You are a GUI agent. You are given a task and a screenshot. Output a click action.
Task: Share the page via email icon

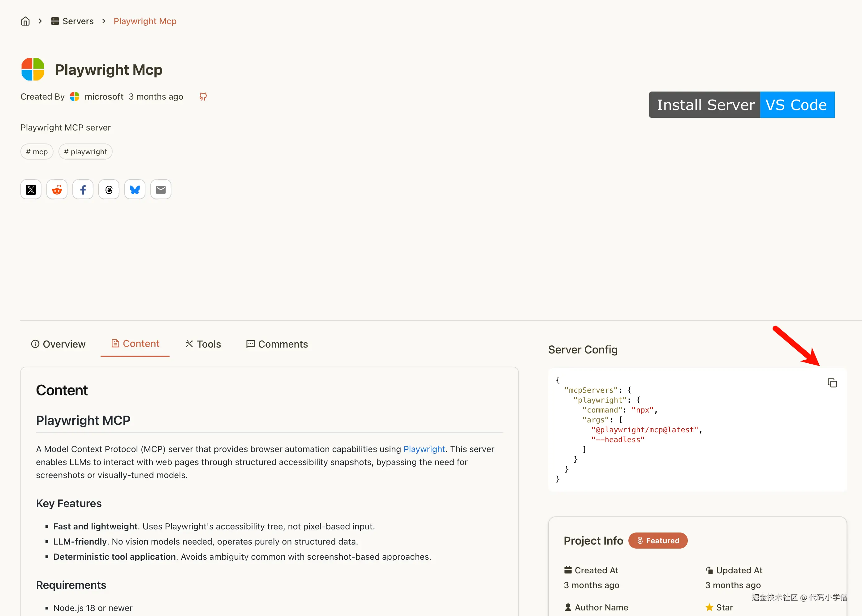tap(161, 190)
